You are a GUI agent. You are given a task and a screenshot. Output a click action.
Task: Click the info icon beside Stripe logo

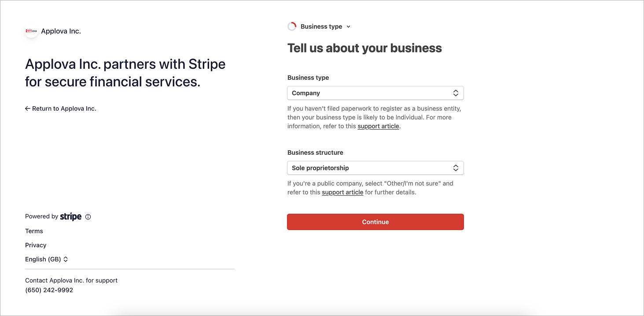tap(88, 217)
